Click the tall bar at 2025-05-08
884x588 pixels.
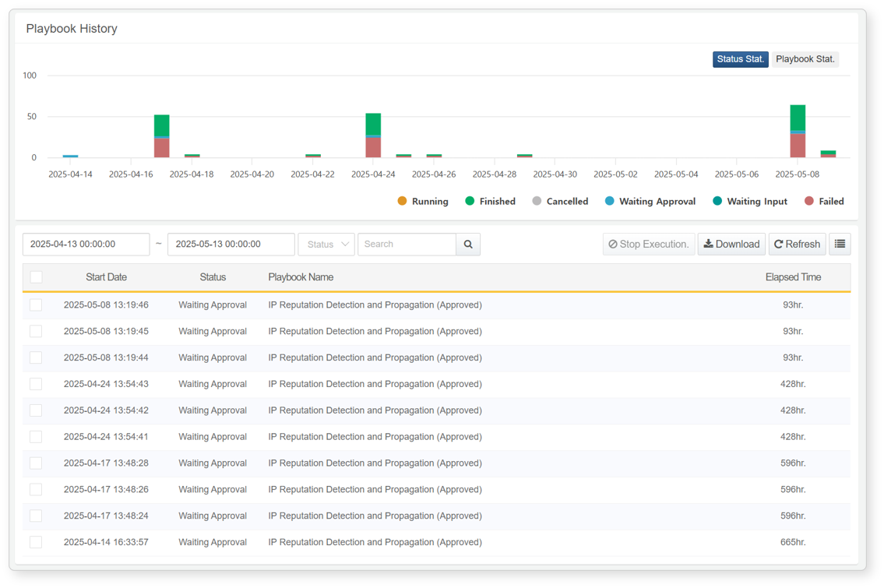pos(798,131)
